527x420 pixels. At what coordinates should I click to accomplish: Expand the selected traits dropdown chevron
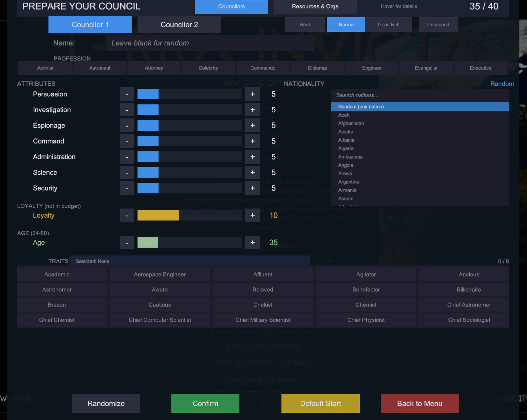pos(331,261)
